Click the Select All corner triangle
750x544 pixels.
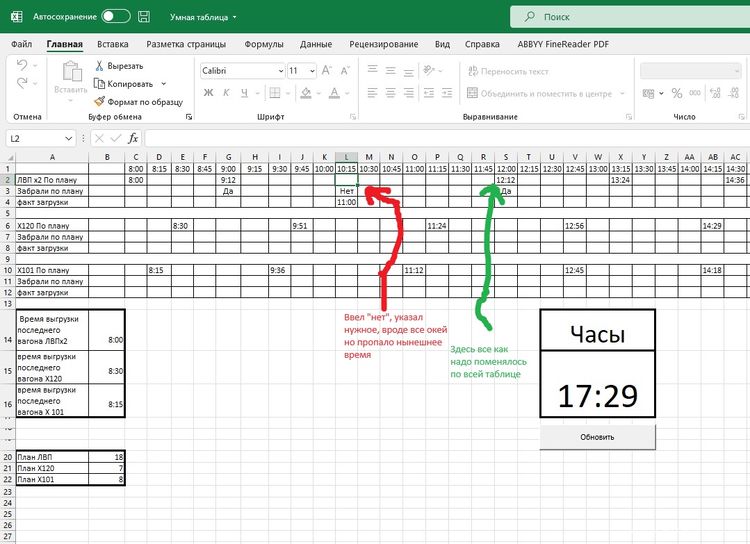(x=8, y=157)
